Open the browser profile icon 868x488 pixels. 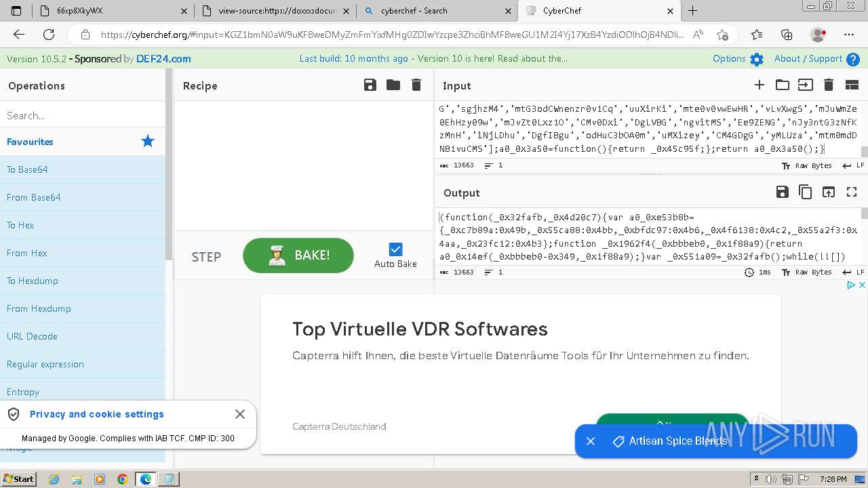tap(818, 35)
